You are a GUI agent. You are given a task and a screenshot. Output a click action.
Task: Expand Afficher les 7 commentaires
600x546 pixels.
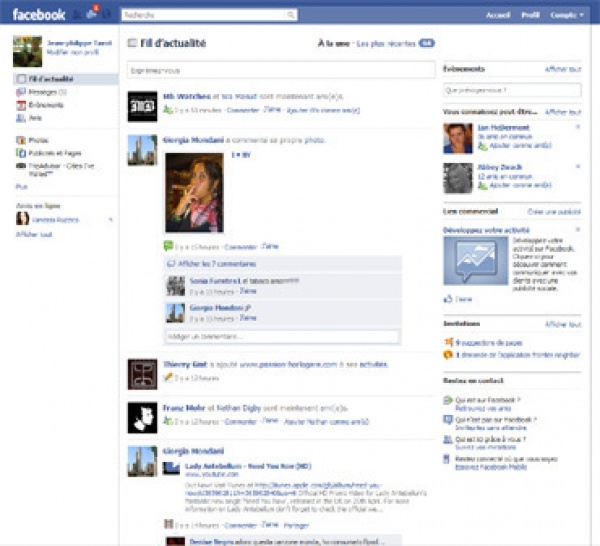[217, 264]
